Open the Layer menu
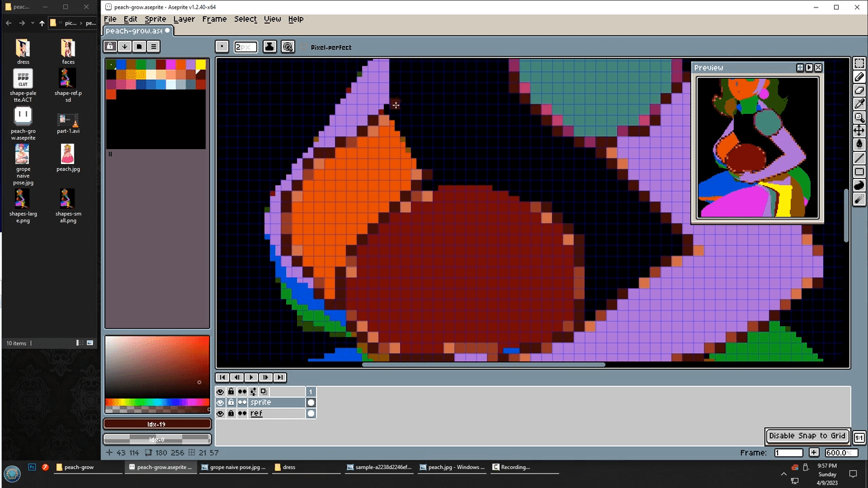Viewport: 868px width, 488px height. click(x=184, y=19)
